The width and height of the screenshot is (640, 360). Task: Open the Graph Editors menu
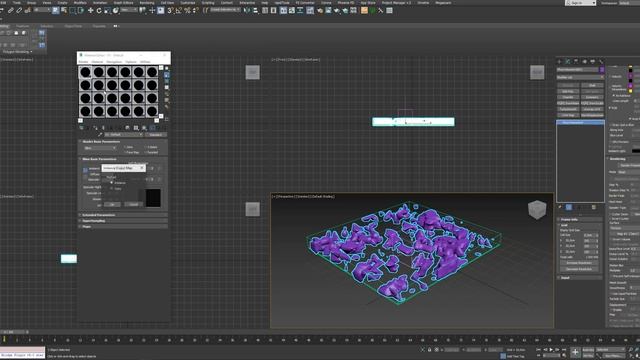click(123, 2)
